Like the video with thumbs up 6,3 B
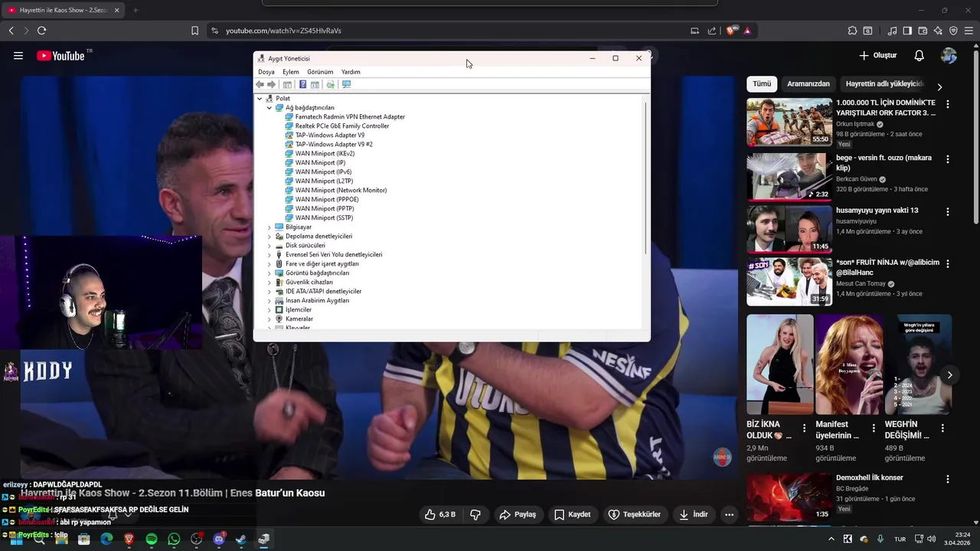The height and width of the screenshot is (551, 980). coord(440,514)
